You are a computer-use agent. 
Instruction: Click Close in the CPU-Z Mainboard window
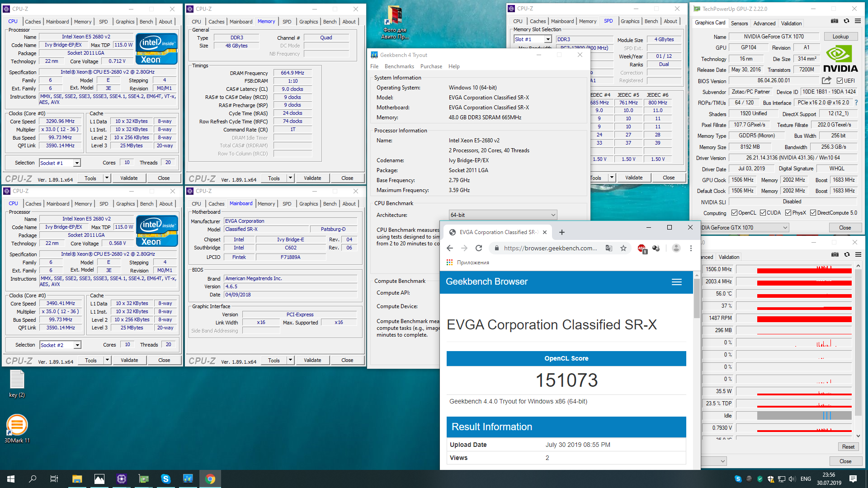tap(347, 360)
